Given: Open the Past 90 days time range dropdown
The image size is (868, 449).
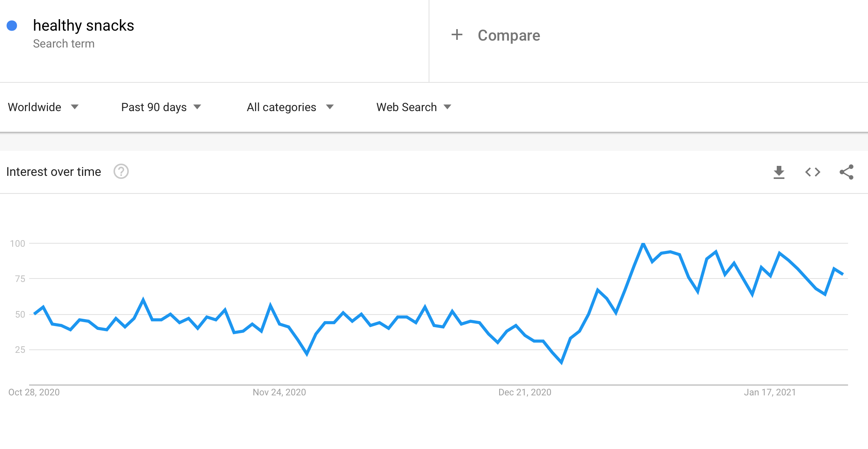Looking at the screenshot, I should (161, 107).
